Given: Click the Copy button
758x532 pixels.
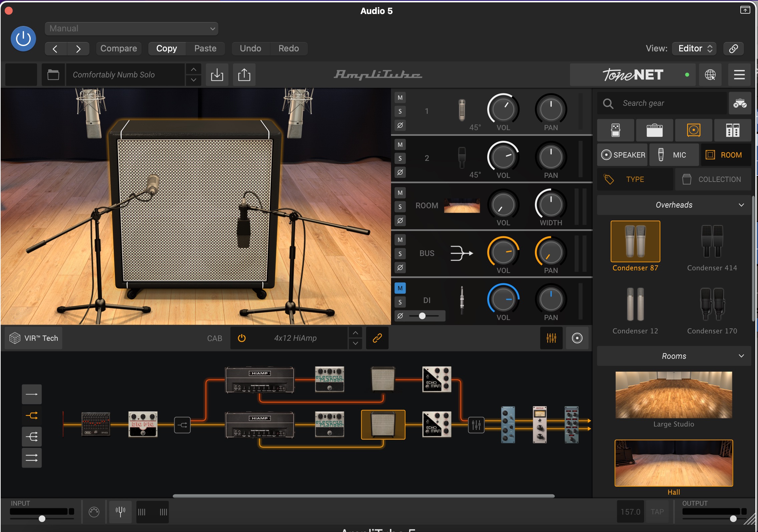Looking at the screenshot, I should pos(167,49).
